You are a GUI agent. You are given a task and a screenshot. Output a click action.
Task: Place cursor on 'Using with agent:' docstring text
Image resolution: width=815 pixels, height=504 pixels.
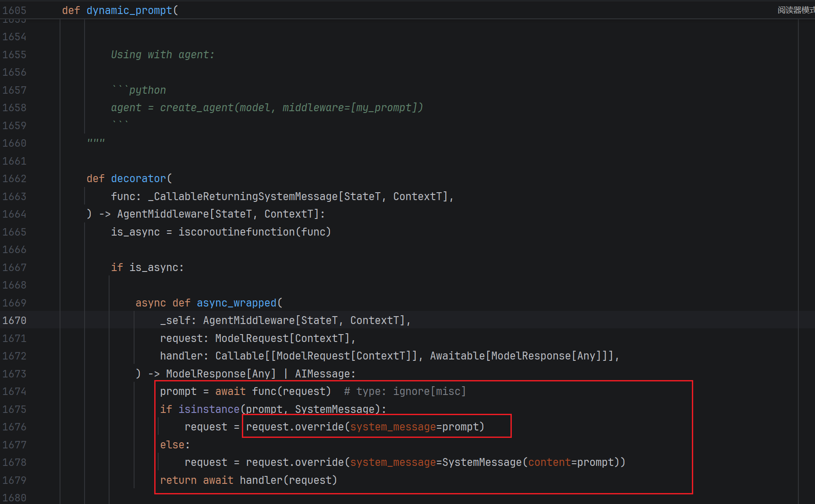click(x=163, y=55)
